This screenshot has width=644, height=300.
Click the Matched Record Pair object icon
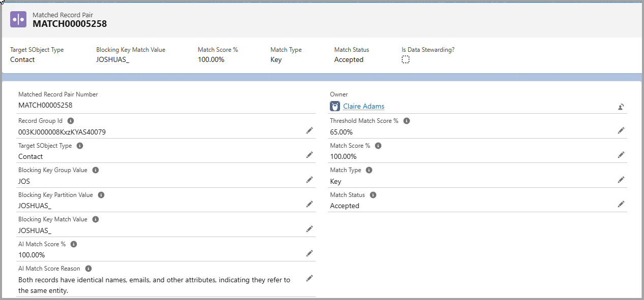(18, 19)
